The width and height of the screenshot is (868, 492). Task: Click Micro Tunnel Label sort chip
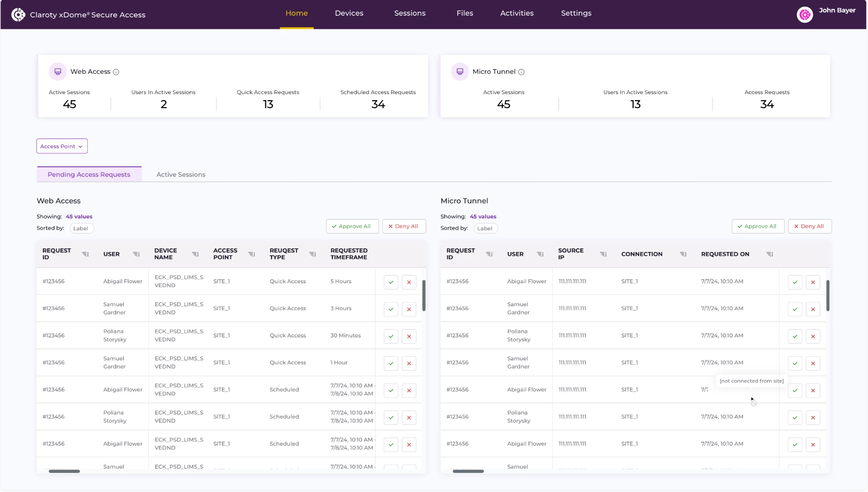point(484,228)
